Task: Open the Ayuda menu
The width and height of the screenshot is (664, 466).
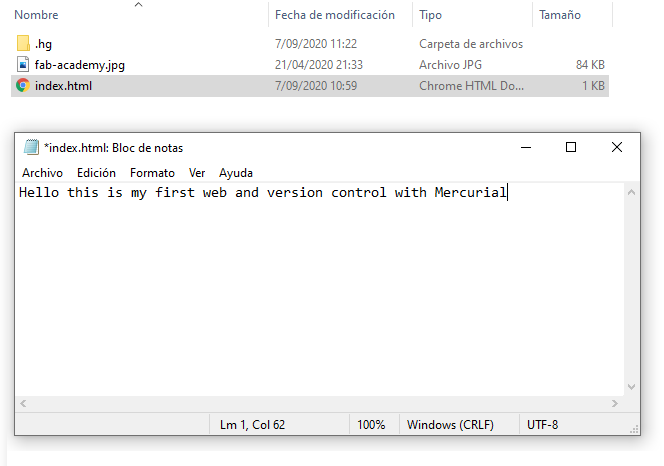Action: pos(236,173)
